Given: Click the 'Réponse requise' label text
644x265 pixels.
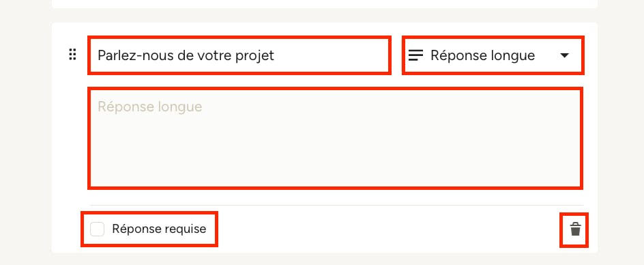Looking at the screenshot, I should 159,229.
